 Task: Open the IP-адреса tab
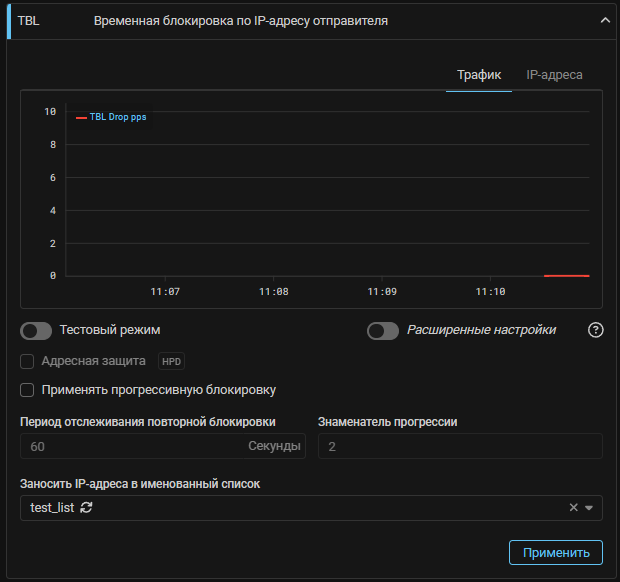(x=554, y=75)
